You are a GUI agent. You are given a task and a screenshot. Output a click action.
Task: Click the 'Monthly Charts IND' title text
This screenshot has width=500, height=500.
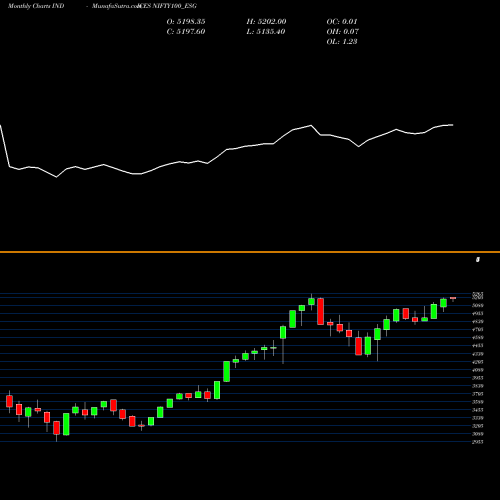click(36, 6)
